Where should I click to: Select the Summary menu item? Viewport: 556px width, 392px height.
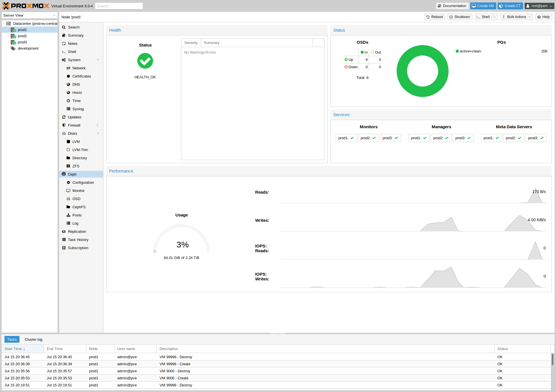coord(76,35)
